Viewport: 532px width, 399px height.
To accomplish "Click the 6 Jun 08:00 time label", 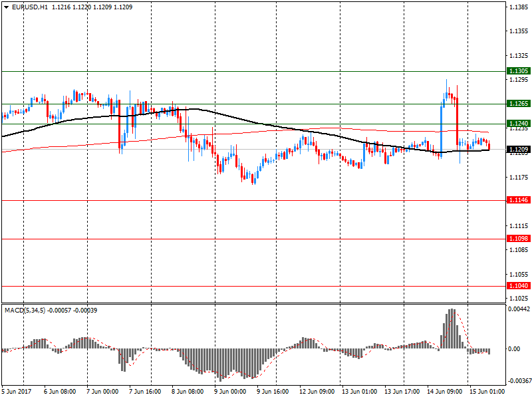I will click(x=60, y=392).
